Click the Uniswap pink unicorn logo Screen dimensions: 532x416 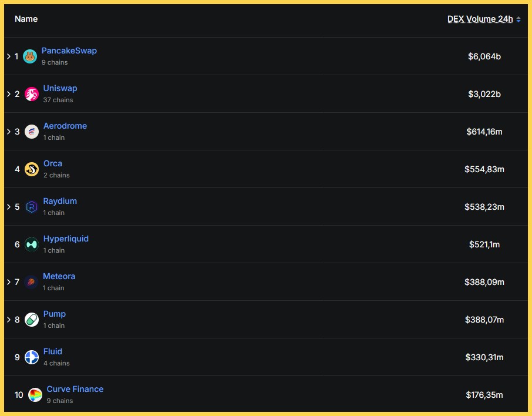pyautogui.click(x=32, y=94)
